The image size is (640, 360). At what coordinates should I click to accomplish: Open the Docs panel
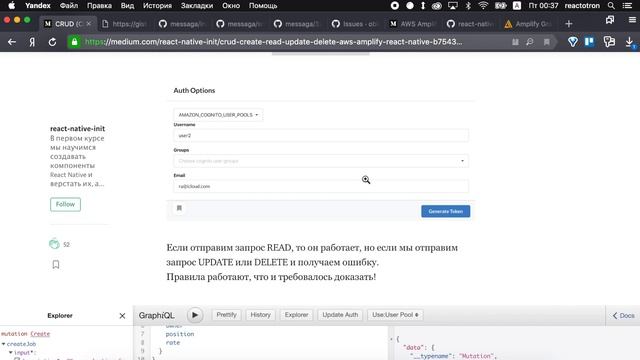pyautogui.click(x=624, y=316)
